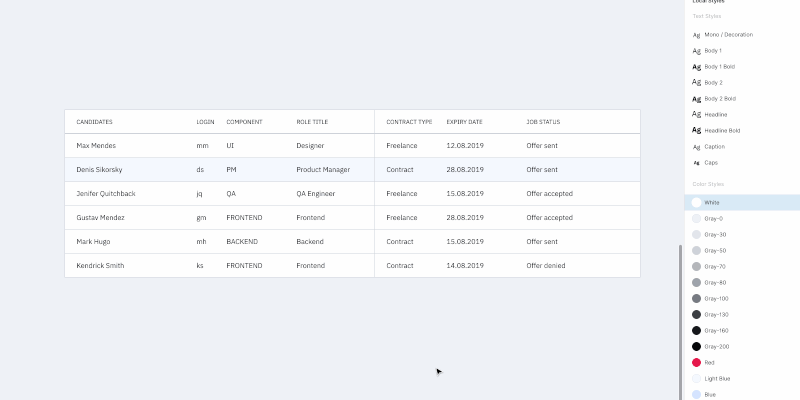Select the Denis Sikorsky table row

tap(352, 170)
